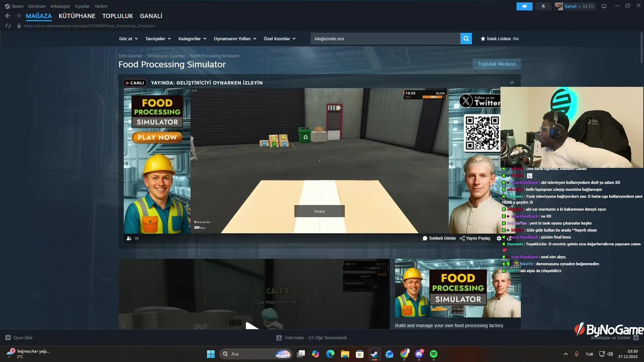Click the Food Processing Simulator breadcrumb
The height and width of the screenshot is (362, 644).
(x=215, y=56)
